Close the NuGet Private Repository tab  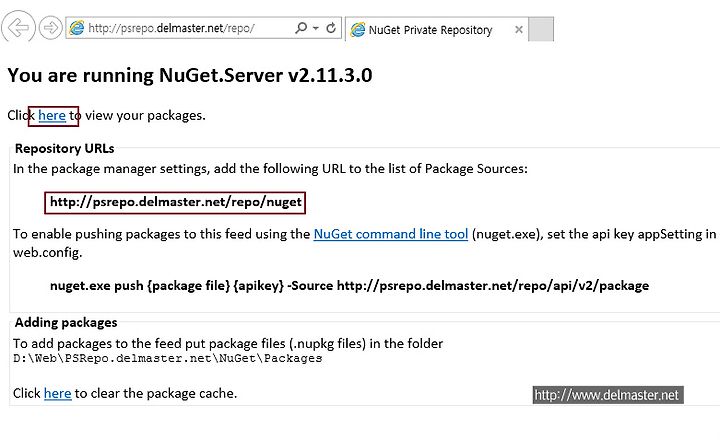pos(519,30)
